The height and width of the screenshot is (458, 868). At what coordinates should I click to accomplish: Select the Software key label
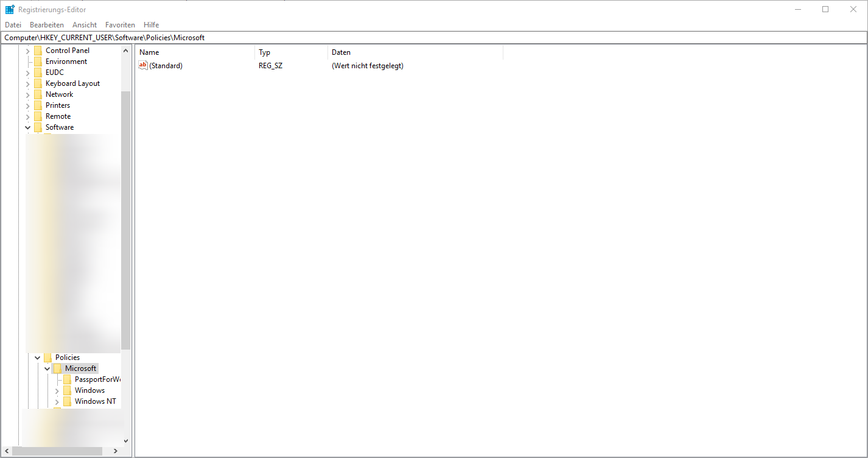coord(60,127)
